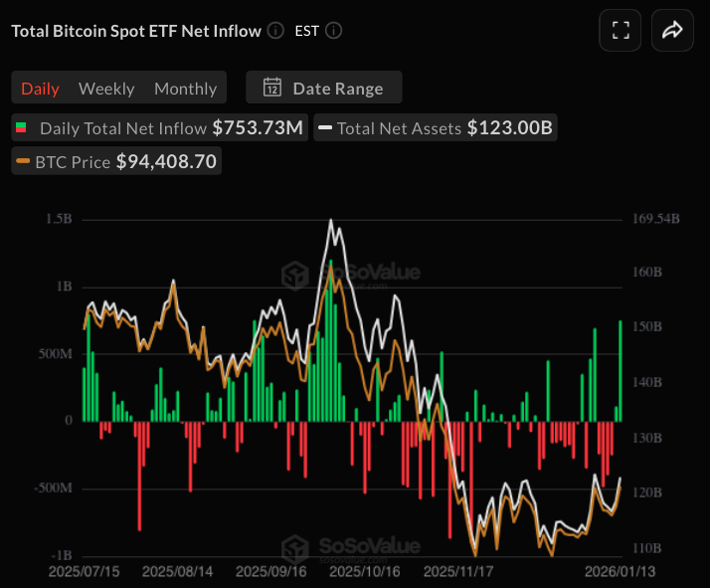This screenshot has width=710, height=588.
Task: Switch to the Monthly tab
Action: pyautogui.click(x=186, y=89)
